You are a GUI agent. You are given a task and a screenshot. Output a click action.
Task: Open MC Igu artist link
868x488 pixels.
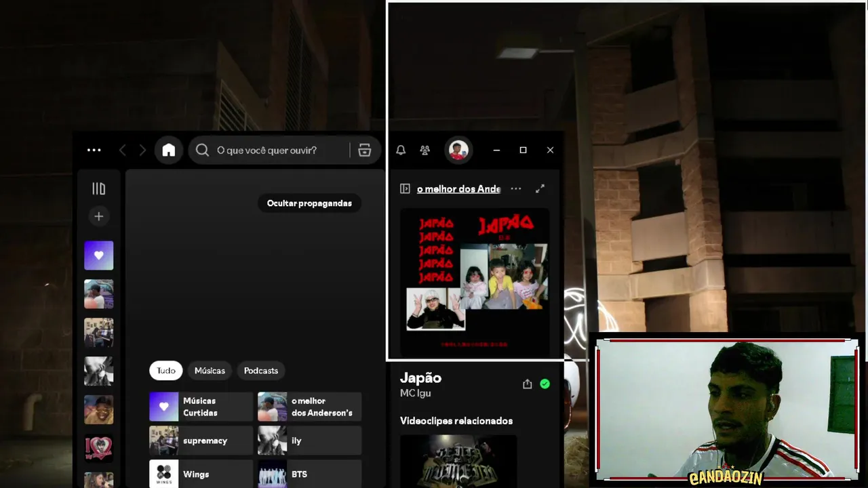tap(415, 393)
